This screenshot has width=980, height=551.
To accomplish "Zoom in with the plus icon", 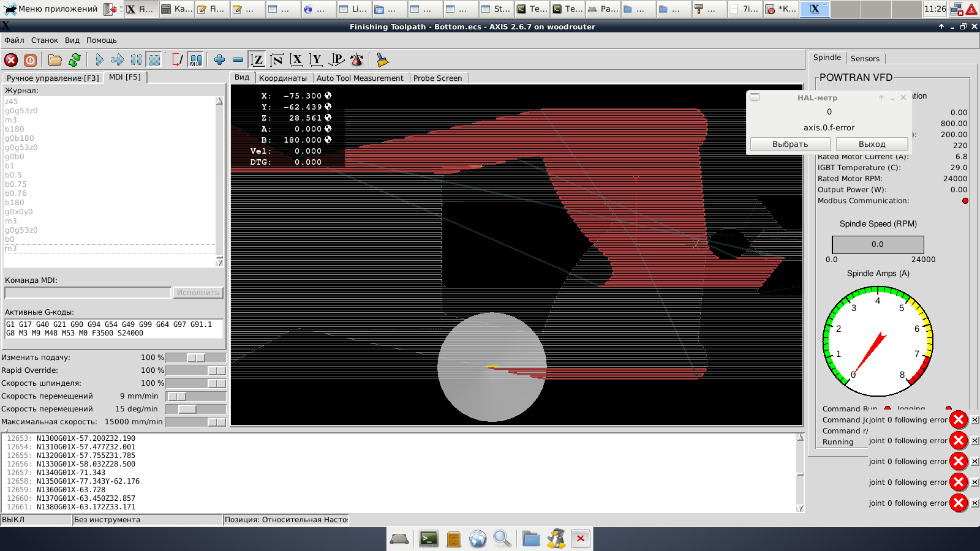I will coord(219,60).
